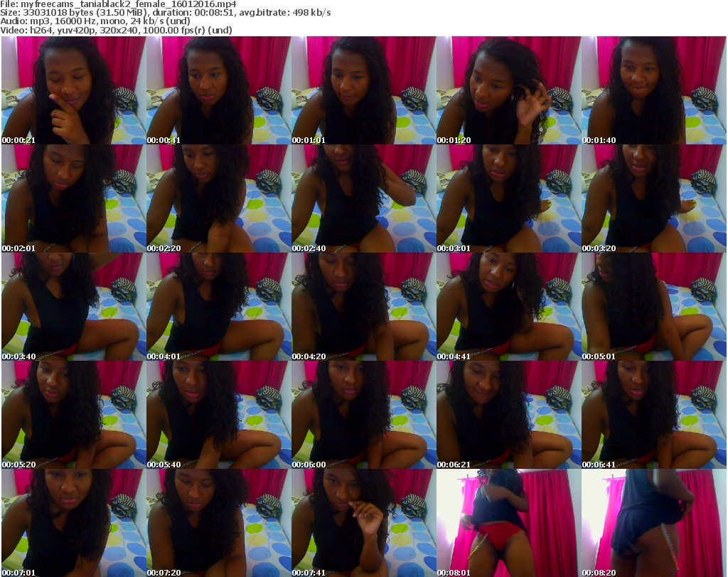Click the 'Audio: mp3, 16000 Hz' line
The width and height of the screenshot is (728, 577).
95,21
